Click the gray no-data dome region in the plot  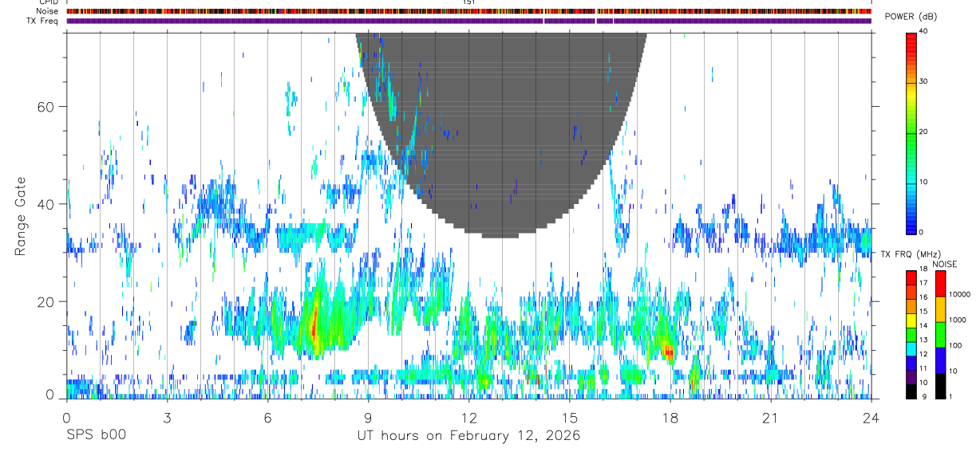[x=501, y=136]
